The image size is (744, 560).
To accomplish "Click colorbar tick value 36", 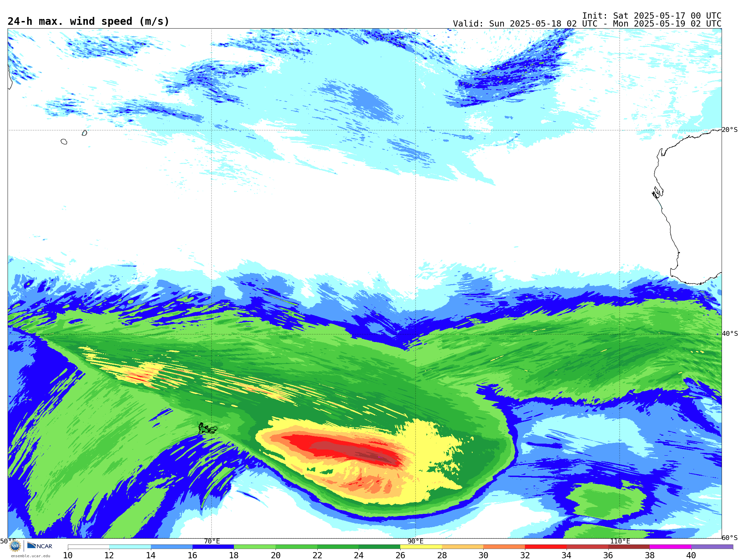I will (608, 555).
